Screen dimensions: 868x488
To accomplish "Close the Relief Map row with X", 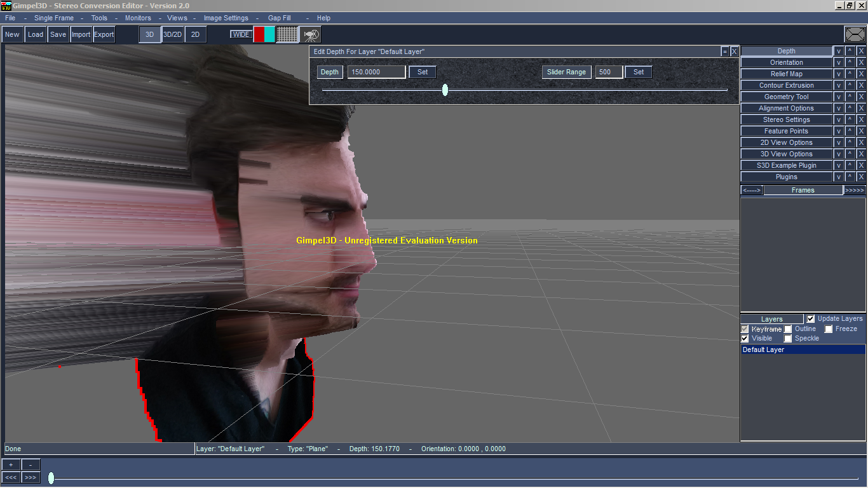I will pyautogui.click(x=861, y=74).
